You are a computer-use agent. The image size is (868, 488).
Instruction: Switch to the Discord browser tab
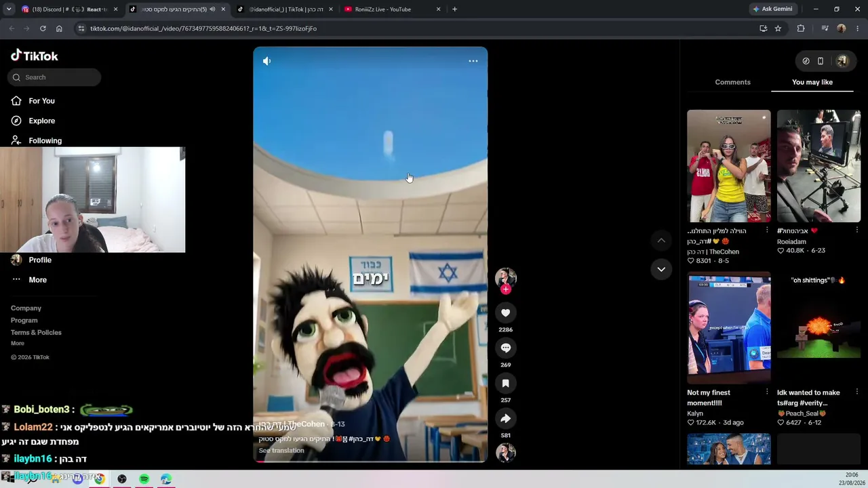[x=71, y=9]
